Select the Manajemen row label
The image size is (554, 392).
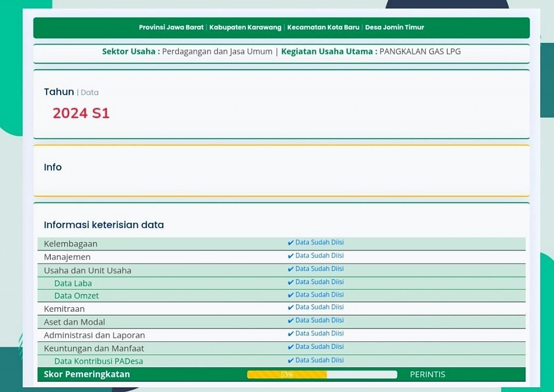coord(67,257)
